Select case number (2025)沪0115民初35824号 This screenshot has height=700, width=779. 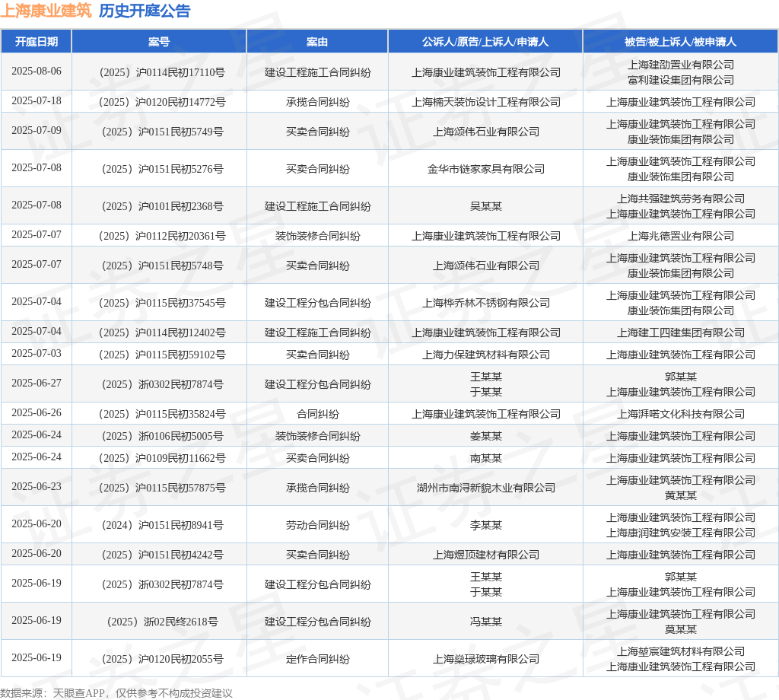tap(162, 415)
